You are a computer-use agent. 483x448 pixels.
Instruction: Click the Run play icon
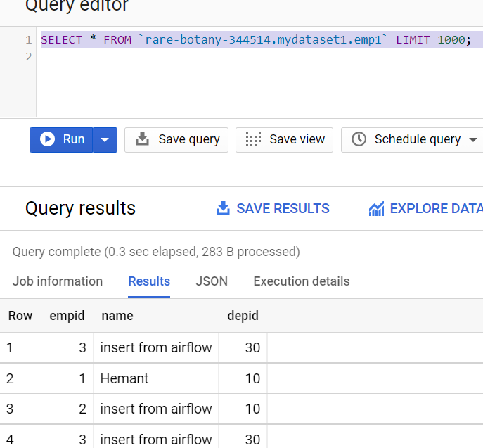click(48, 139)
